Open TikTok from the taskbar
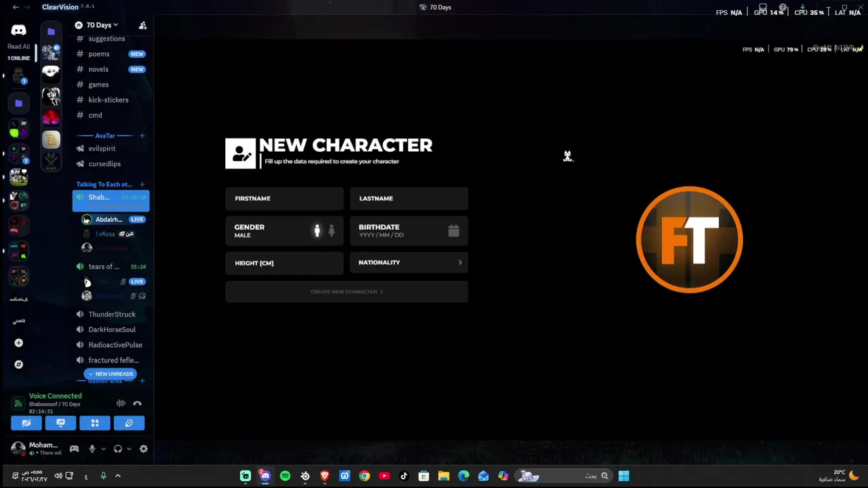This screenshot has width=868, height=488. pos(404,476)
